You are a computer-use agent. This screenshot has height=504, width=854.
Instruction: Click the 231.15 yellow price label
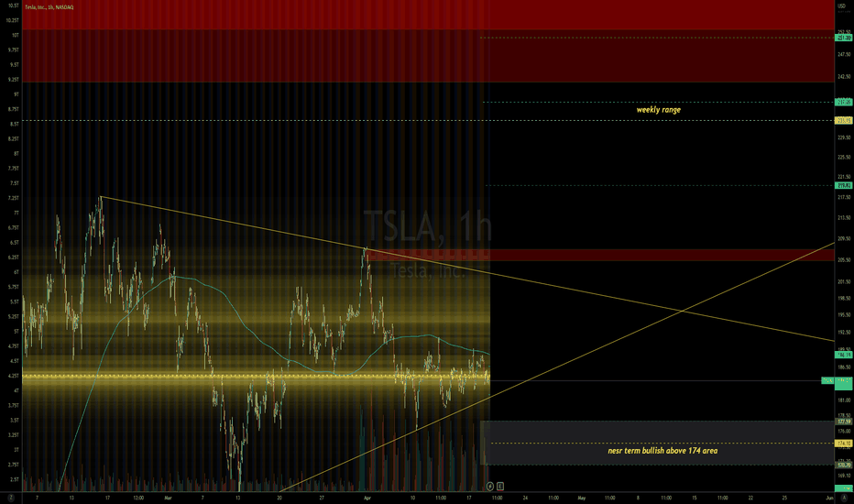pos(844,120)
